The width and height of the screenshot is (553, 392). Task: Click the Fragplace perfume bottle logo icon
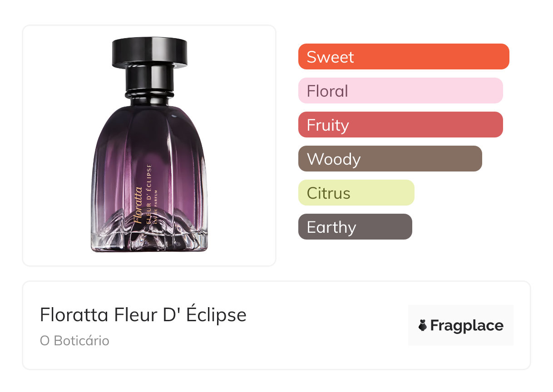tap(423, 326)
